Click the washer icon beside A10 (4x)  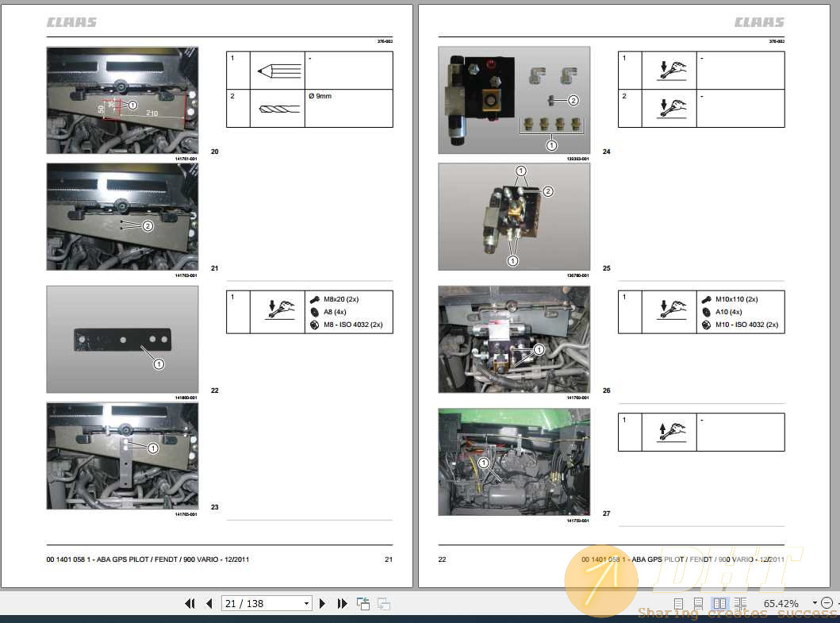[x=707, y=312]
